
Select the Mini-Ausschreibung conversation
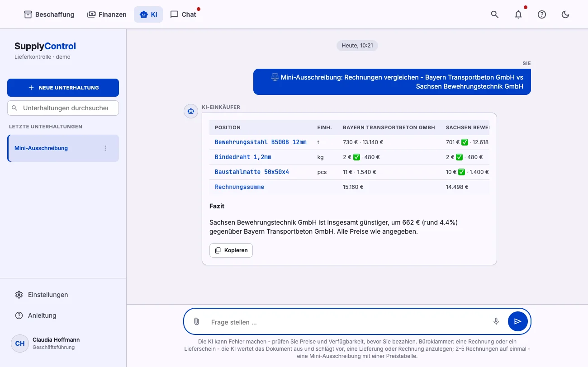tap(63, 148)
